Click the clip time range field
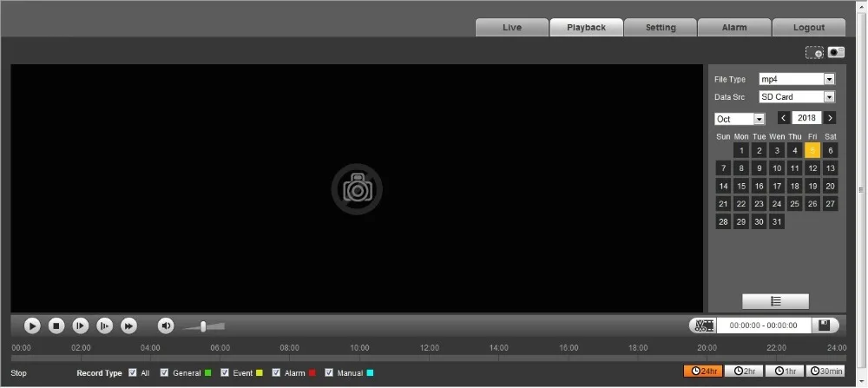The height and width of the screenshot is (388, 868). tap(763, 326)
